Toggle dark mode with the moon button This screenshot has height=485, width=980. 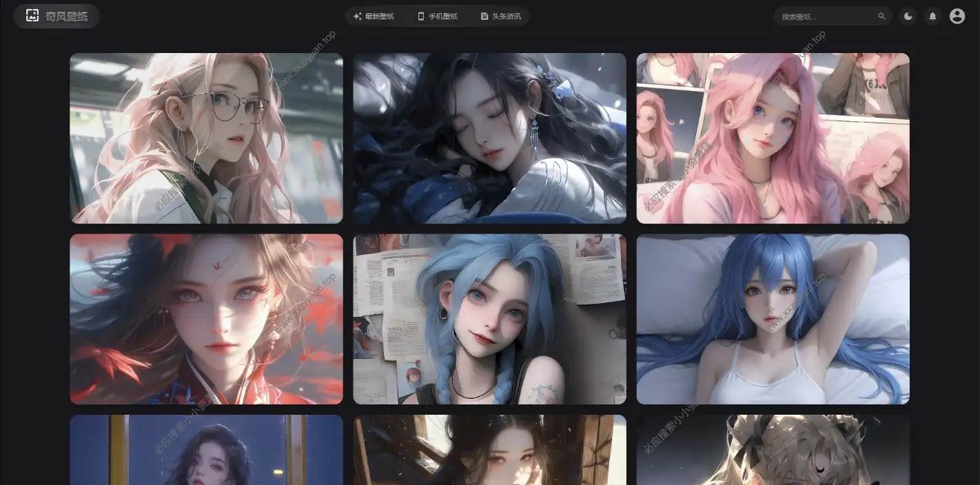tap(908, 16)
